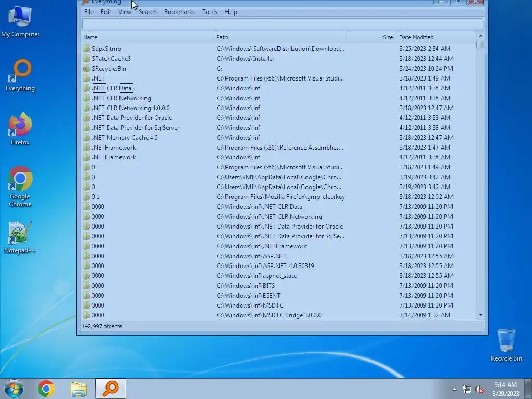Image resolution: width=532 pixels, height=399 pixels.
Task: Select the 0000 folder icon in ASP.NET_4.0.30319 row
Action: (86, 265)
